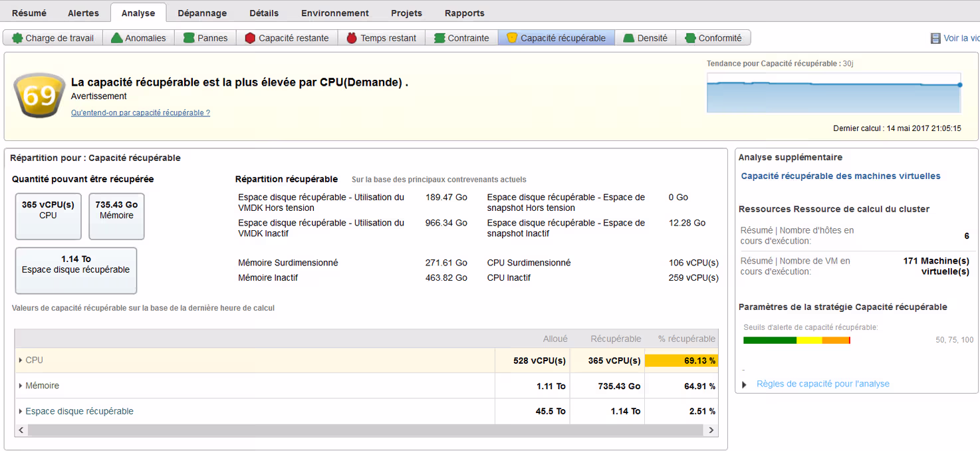Switch to the Dépannage tab
The width and height of the screenshot is (980, 451).
[x=202, y=13]
